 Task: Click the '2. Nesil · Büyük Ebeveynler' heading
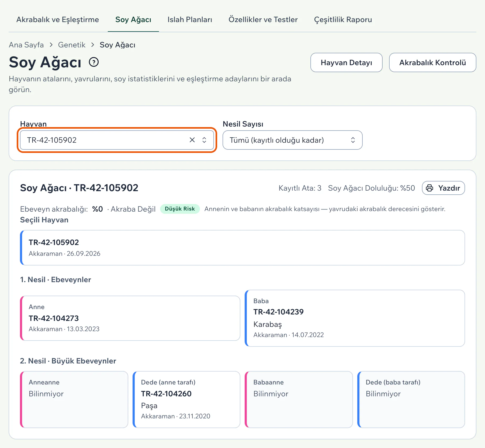coord(68,361)
